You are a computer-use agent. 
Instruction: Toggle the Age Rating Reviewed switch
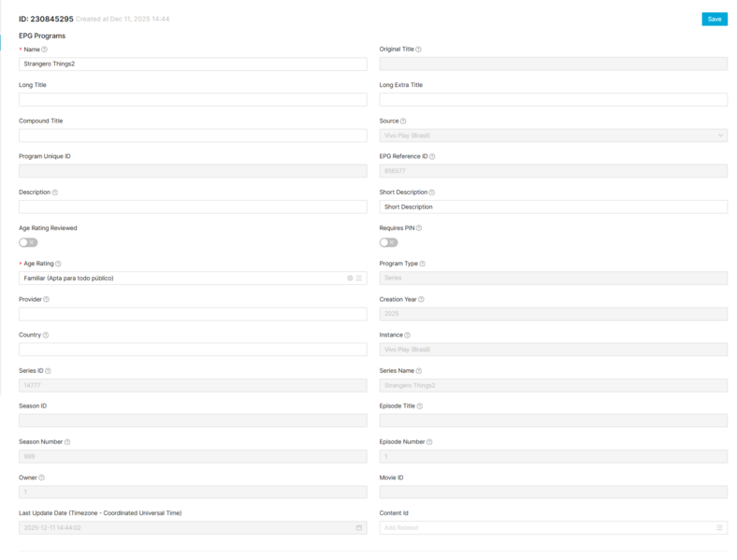click(28, 243)
